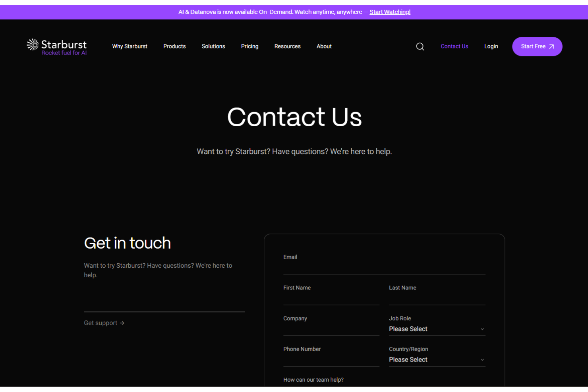Open the Products menu
Image resolution: width=588 pixels, height=392 pixels.
174,46
